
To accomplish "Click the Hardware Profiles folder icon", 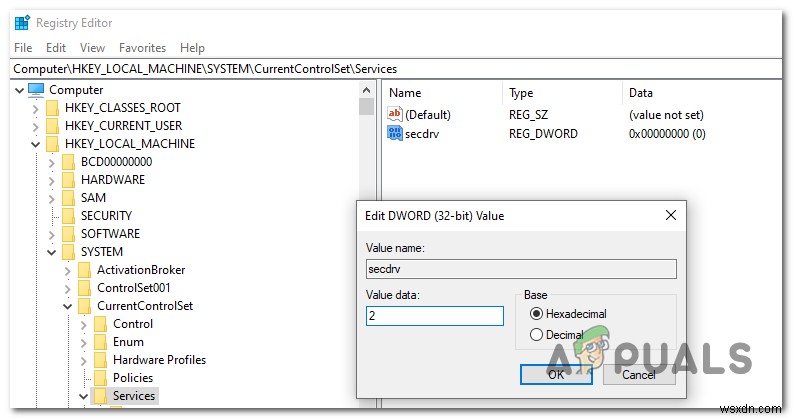I will click(101, 360).
